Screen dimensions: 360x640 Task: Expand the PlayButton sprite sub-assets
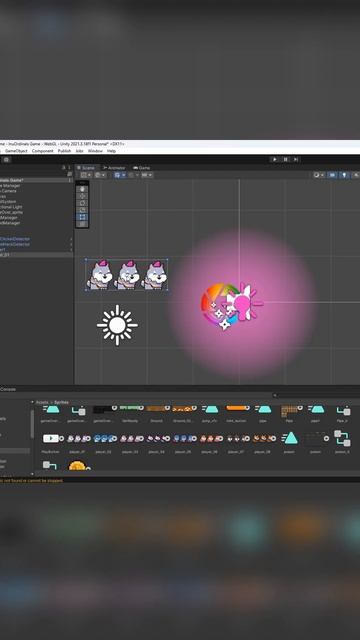(x=62, y=438)
